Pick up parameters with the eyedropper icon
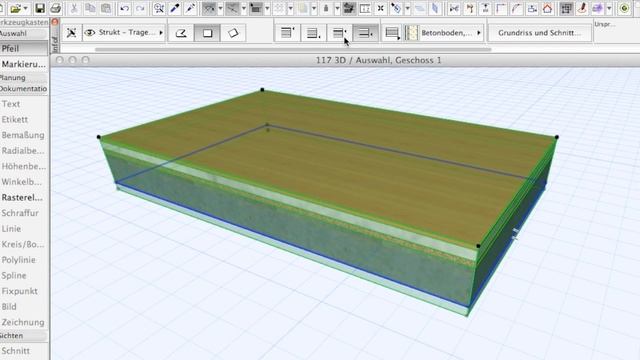 tap(175, 8)
